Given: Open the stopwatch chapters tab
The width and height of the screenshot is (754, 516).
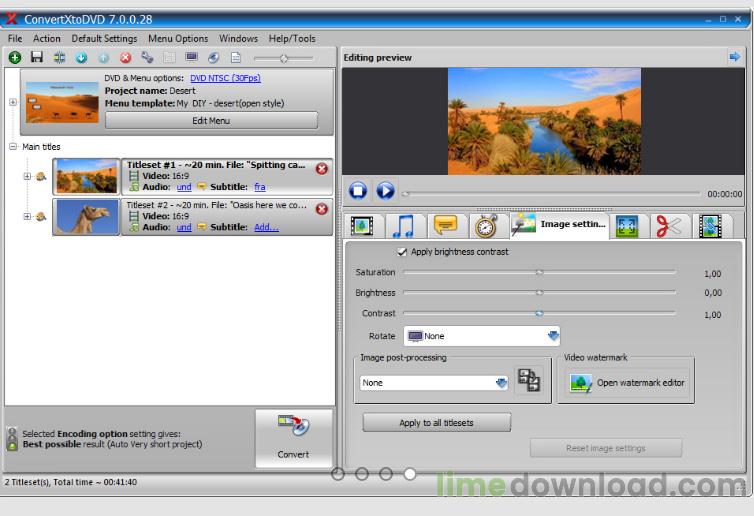Looking at the screenshot, I should [486, 226].
